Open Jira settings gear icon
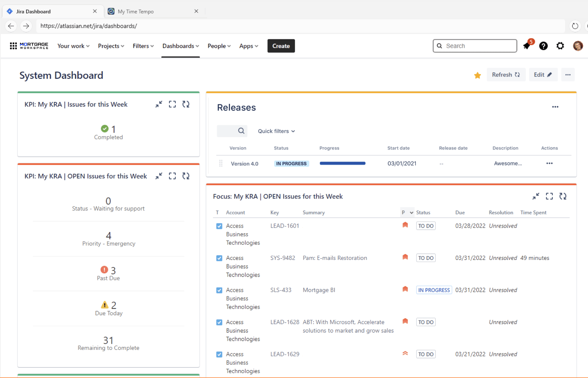This screenshot has width=588, height=378. pos(560,46)
